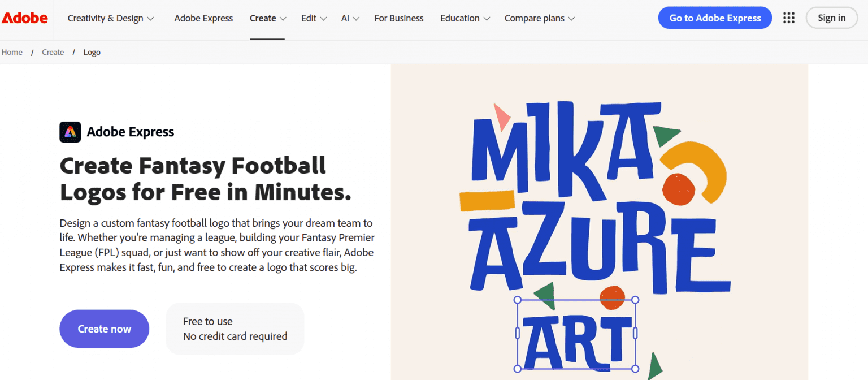The height and width of the screenshot is (380, 868).
Task: Expand the Edit dropdown menu
Action: click(x=314, y=18)
